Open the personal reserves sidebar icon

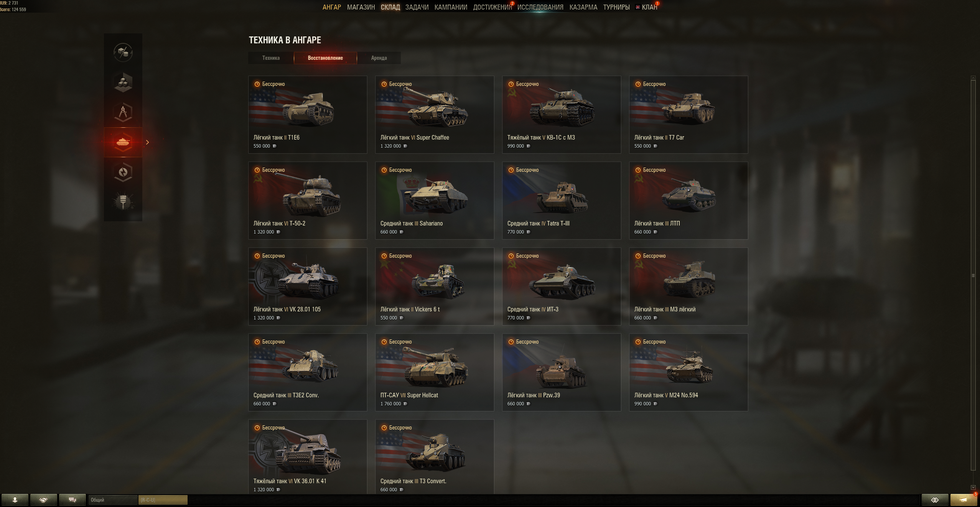click(x=123, y=172)
